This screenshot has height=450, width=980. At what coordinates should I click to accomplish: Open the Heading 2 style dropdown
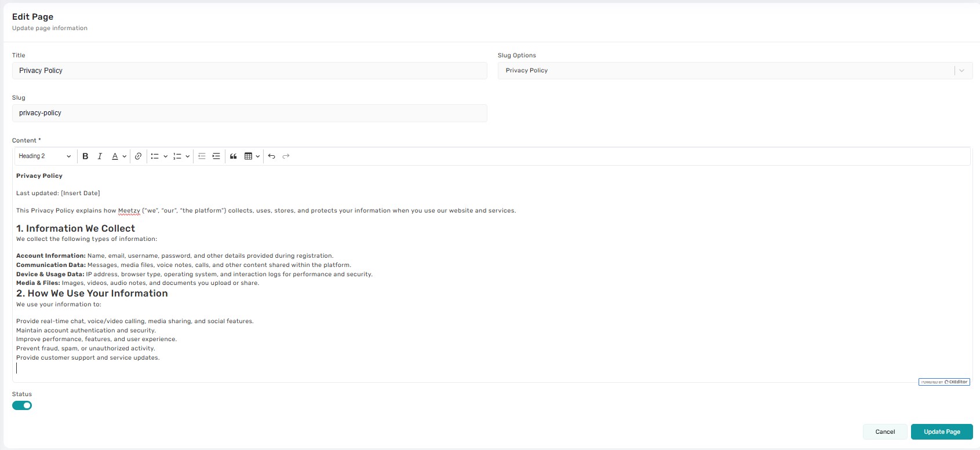[x=45, y=156]
